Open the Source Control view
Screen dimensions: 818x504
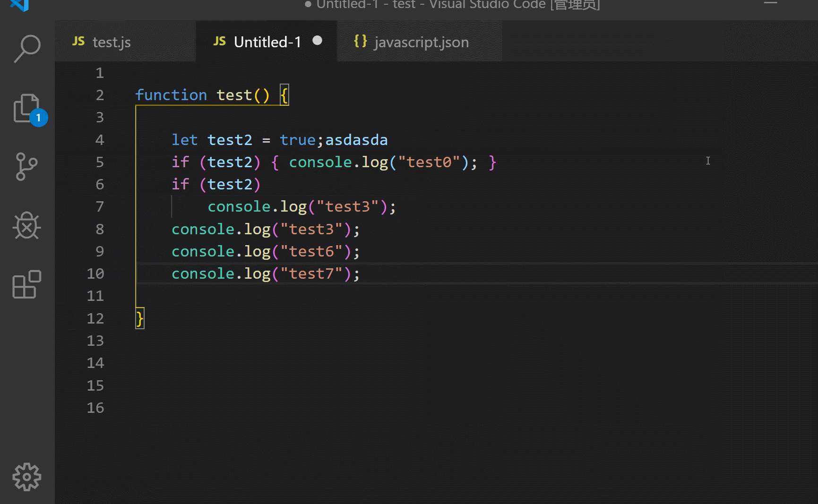(x=27, y=167)
